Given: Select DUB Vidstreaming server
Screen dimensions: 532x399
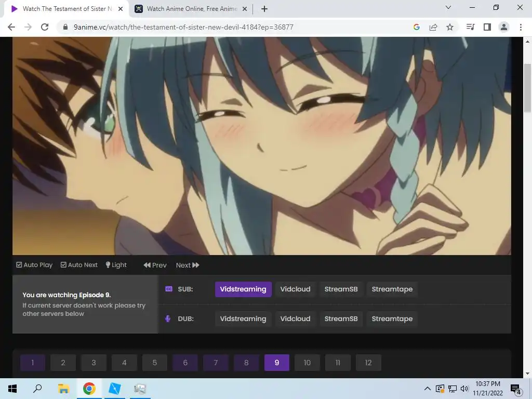Looking at the screenshot, I should [x=243, y=319].
